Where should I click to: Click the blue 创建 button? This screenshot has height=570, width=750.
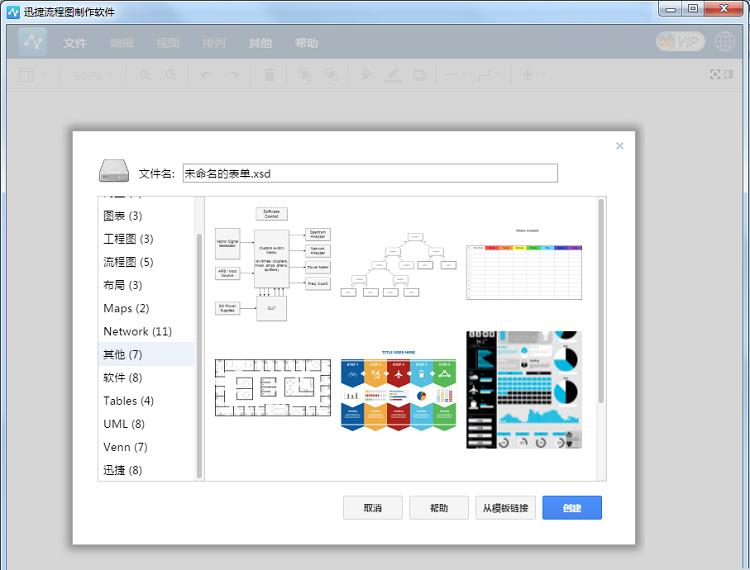572,508
